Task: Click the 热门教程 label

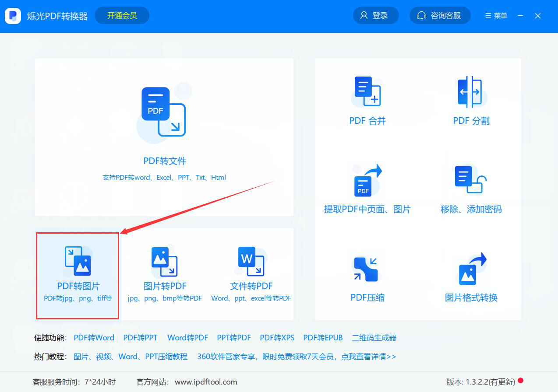Action: [x=50, y=357]
